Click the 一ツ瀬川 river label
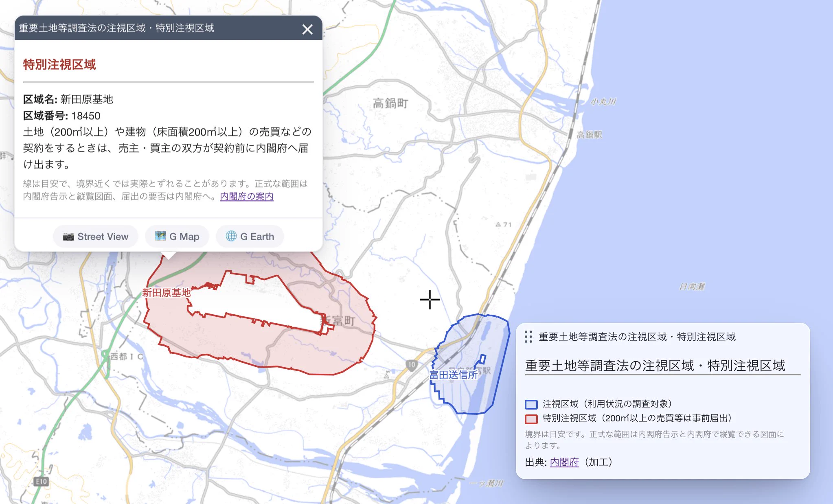 487,483
